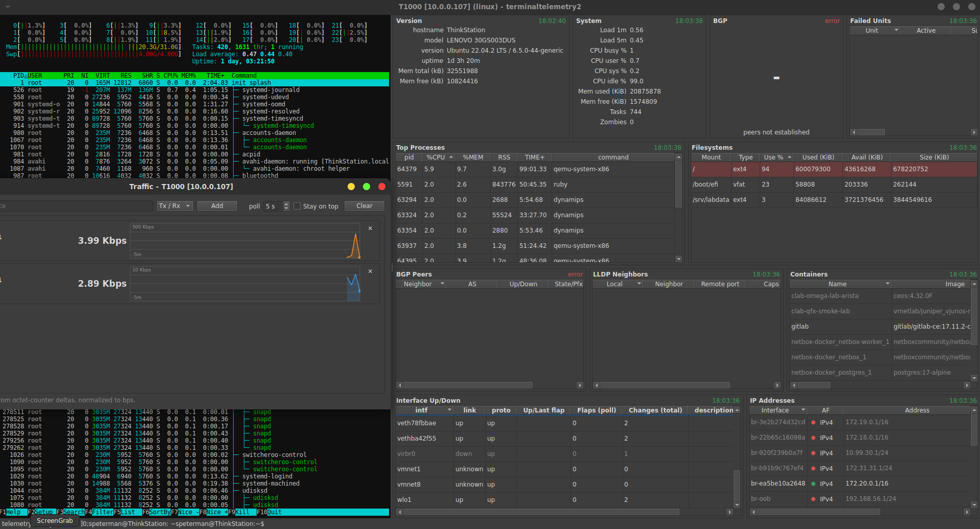This screenshot has height=529, width=980.
Task: Open Local column dropdown in LLDP Neighbors
Action: point(639,284)
